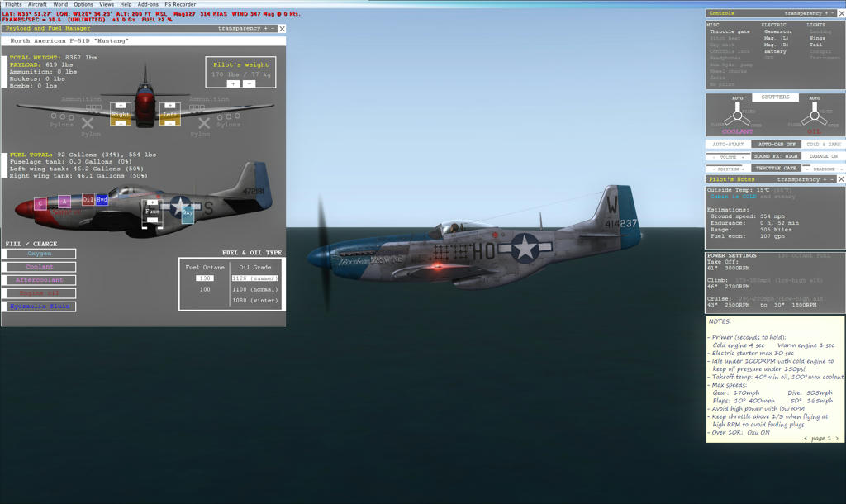Toggle the Tail light
The height and width of the screenshot is (504, 846).
[x=815, y=45]
